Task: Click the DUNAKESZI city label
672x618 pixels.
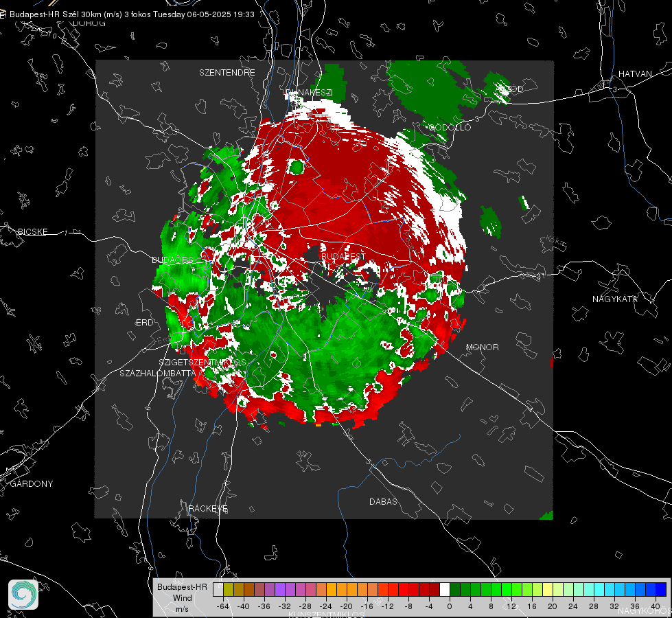Action: pos(309,92)
